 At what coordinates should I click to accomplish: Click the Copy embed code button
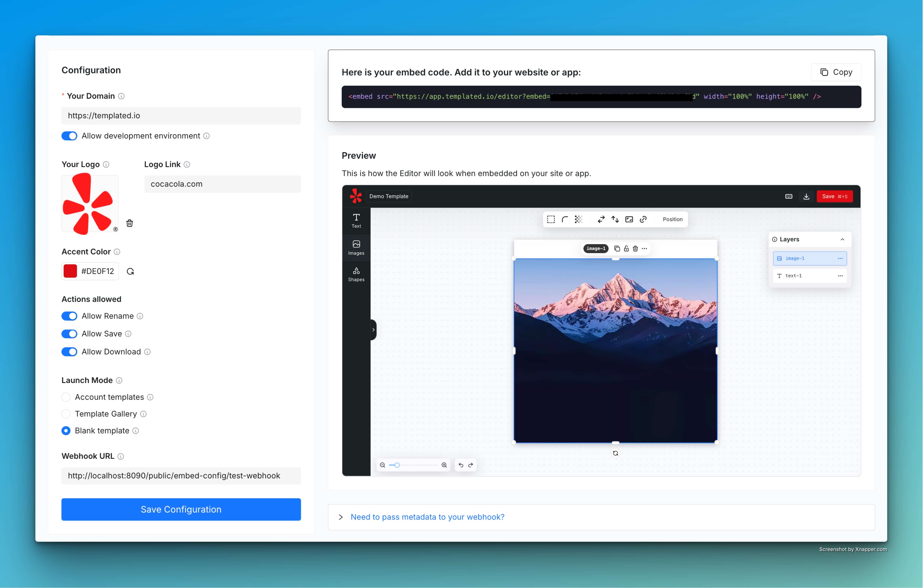point(836,71)
